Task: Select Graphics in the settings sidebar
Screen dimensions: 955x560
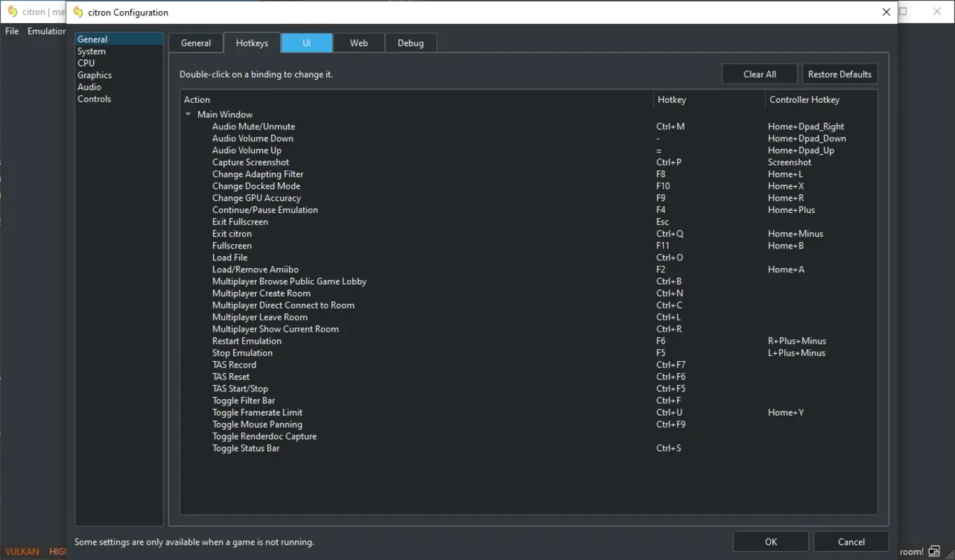Action: click(95, 74)
